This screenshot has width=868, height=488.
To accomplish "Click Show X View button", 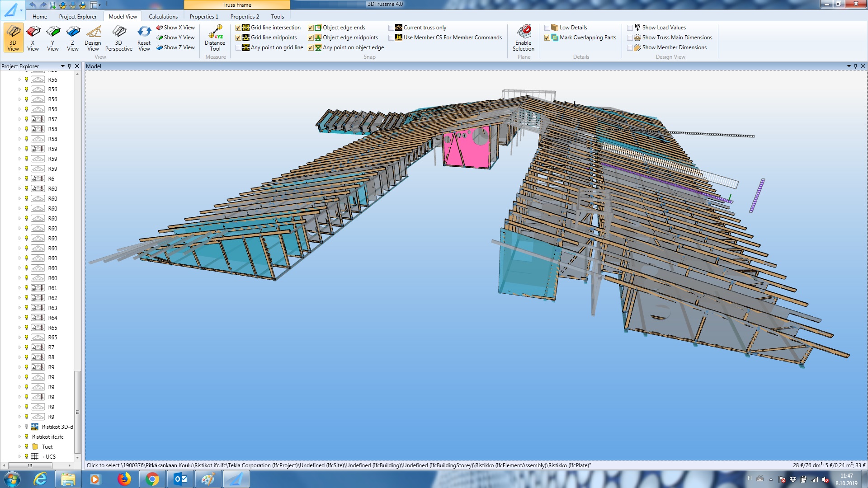I will tap(175, 28).
